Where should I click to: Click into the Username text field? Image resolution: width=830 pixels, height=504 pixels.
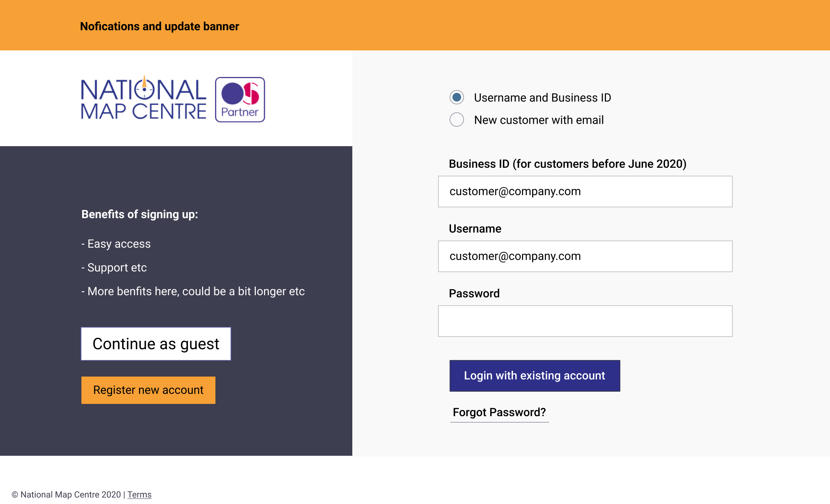tap(585, 256)
